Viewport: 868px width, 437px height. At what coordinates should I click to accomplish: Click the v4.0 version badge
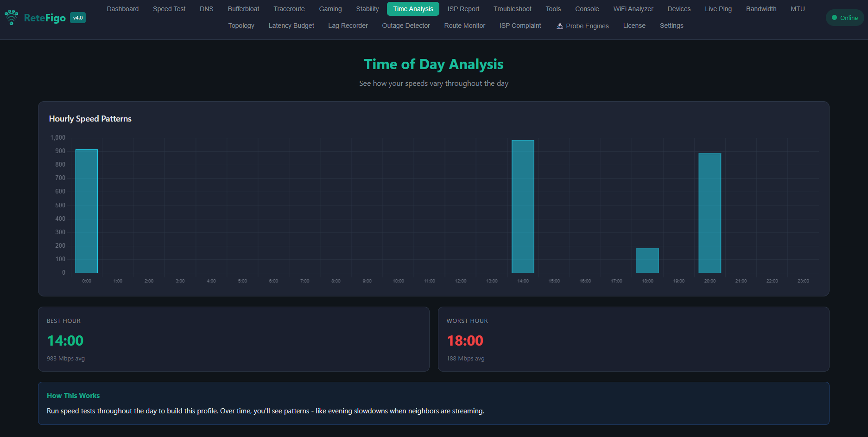78,18
